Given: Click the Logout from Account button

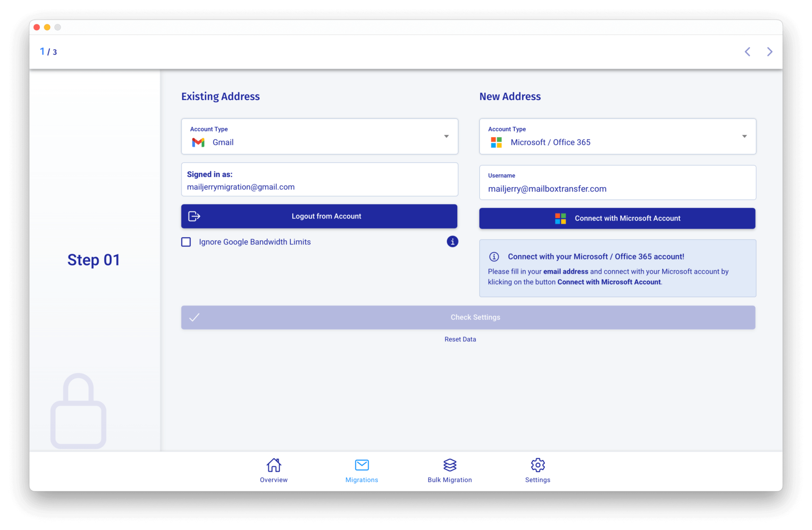Looking at the screenshot, I should tap(319, 216).
